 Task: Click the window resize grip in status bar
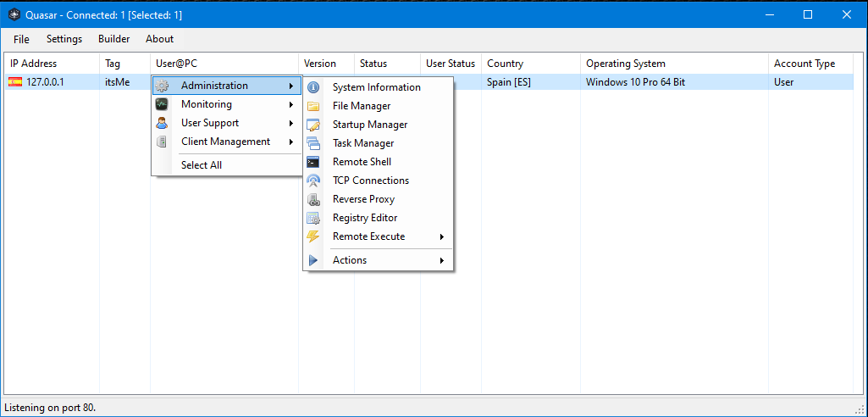[x=860, y=409]
